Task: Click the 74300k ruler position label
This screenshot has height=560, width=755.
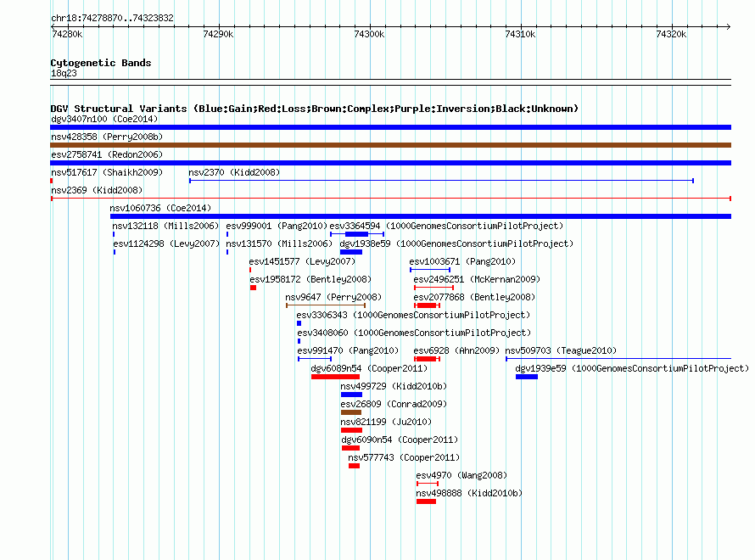Action: point(369,34)
